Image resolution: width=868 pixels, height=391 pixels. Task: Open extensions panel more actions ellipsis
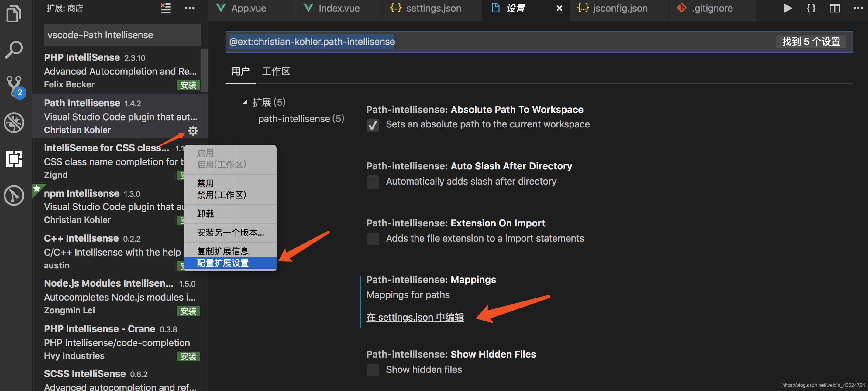[x=190, y=8]
